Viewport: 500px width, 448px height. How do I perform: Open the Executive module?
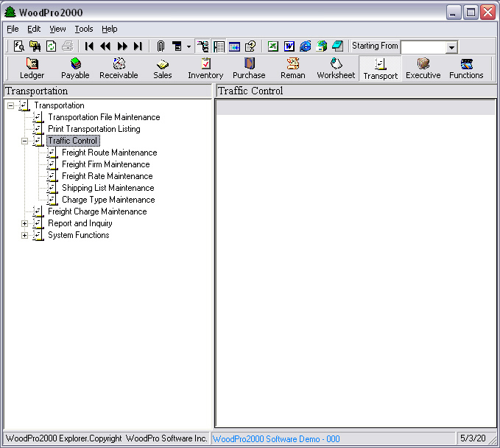tap(423, 69)
